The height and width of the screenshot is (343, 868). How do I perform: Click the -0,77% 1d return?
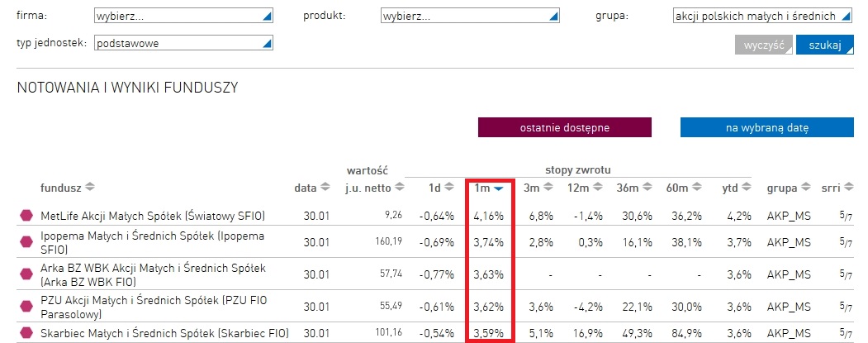437,274
